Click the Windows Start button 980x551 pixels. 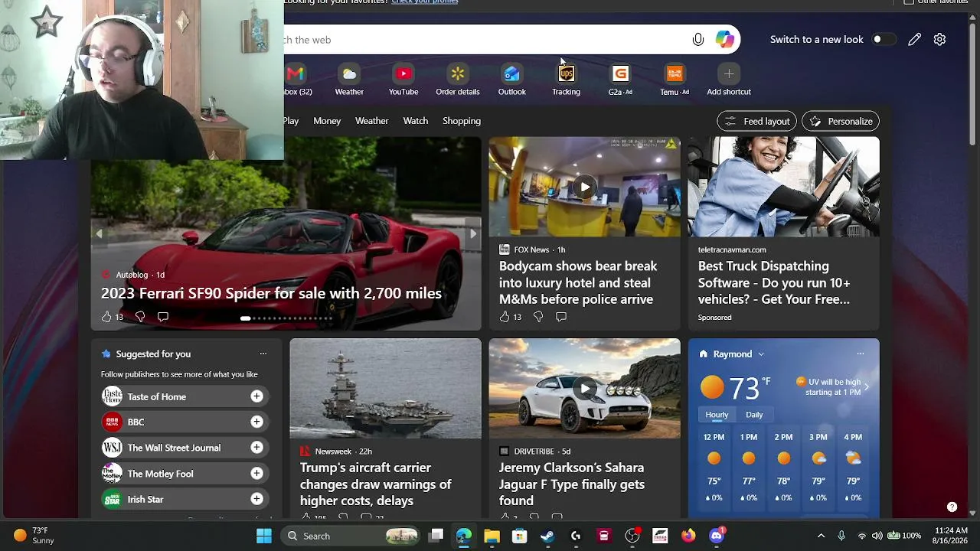[x=264, y=536]
